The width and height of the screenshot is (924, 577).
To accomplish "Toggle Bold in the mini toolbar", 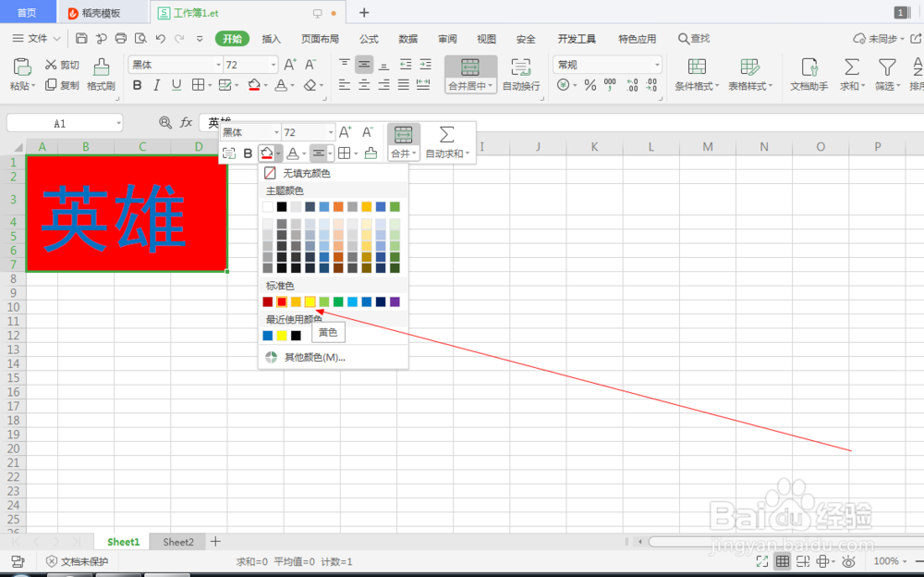I will (248, 153).
